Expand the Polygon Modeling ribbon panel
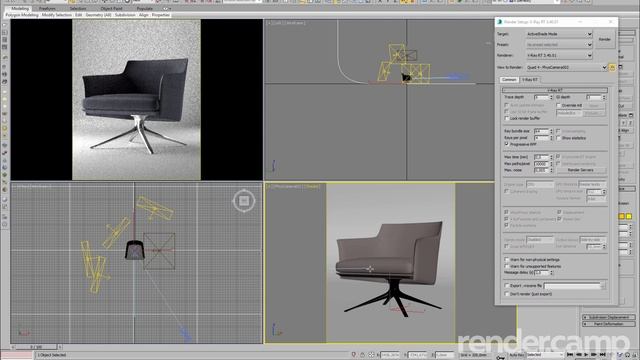Viewport: 640px width, 360px height. (22, 15)
